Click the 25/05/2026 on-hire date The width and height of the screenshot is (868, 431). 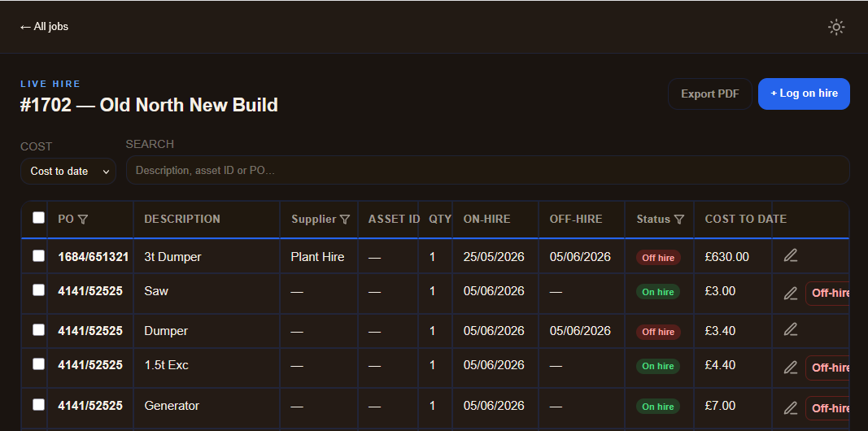494,257
